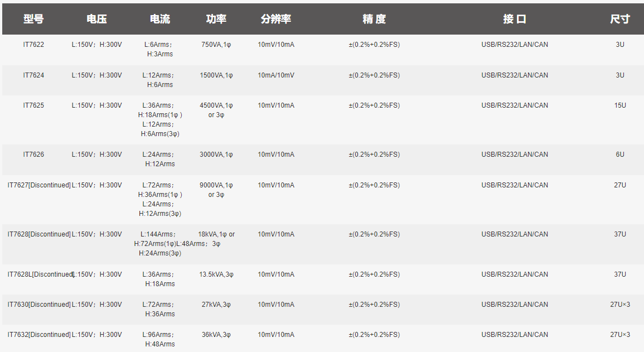Click the "10mV/10mA" resolution in the IT7630 row

[x=276, y=305]
